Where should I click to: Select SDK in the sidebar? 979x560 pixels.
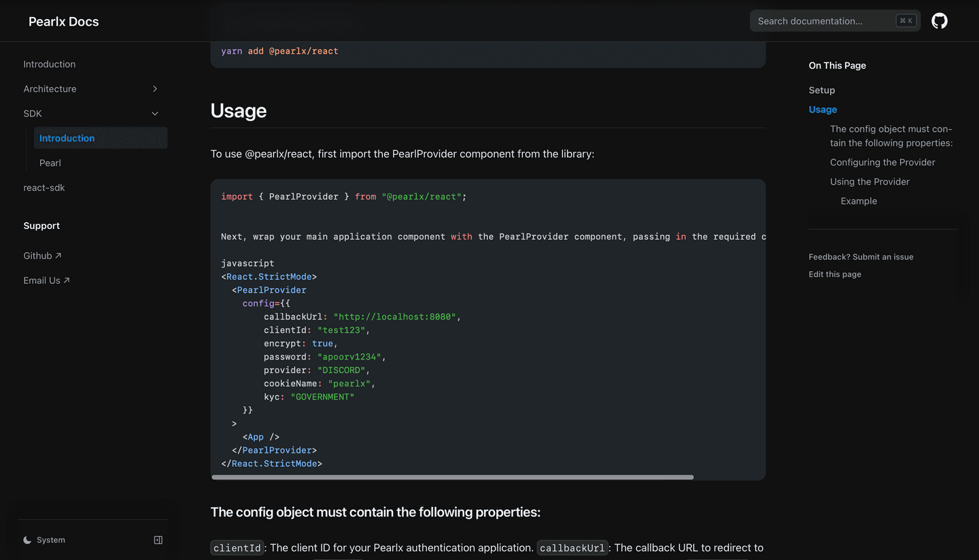click(x=33, y=113)
